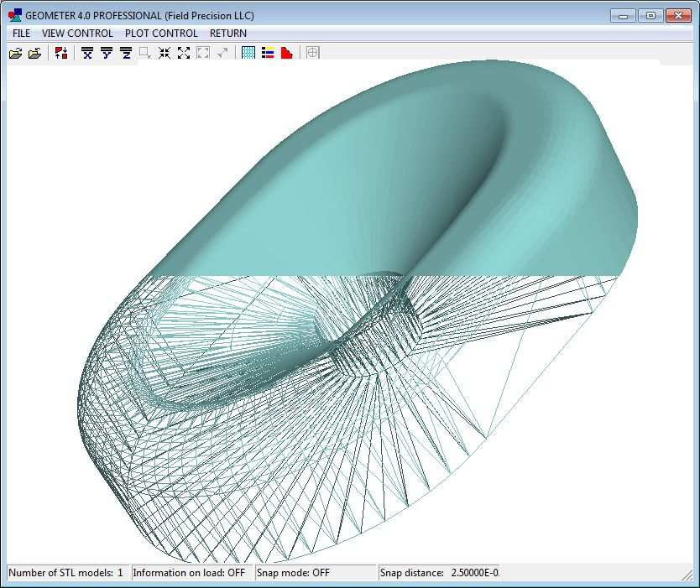
Task: Click the greyed crosshair circle icon
Action: pyautogui.click(x=312, y=54)
